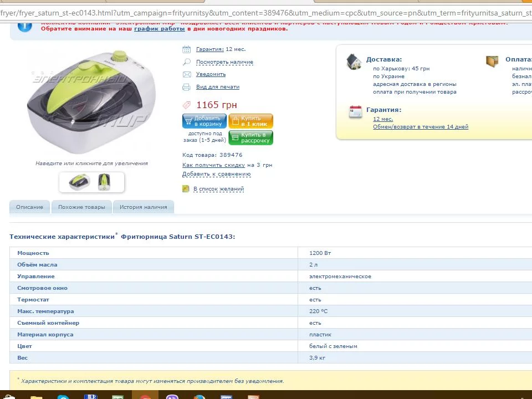532x399 pixels.
Task: Open the Вид для печати link
Action: (x=217, y=87)
